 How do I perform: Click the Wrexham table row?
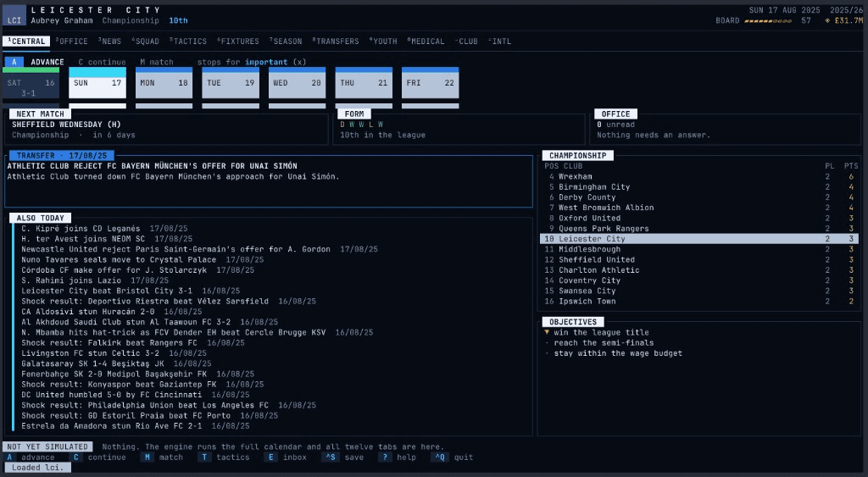click(x=699, y=176)
